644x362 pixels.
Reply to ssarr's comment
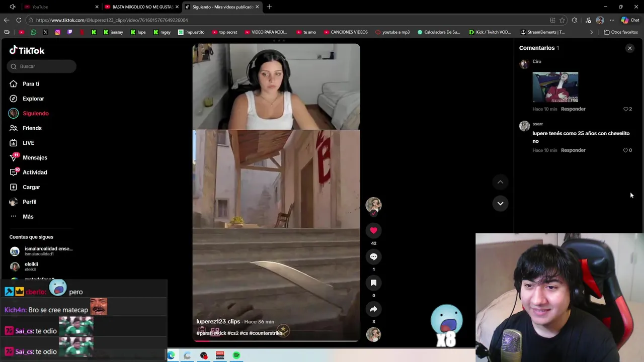coord(573,150)
